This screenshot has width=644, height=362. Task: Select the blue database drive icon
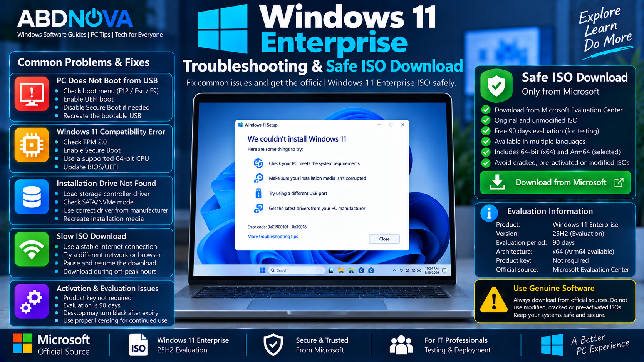(x=32, y=197)
